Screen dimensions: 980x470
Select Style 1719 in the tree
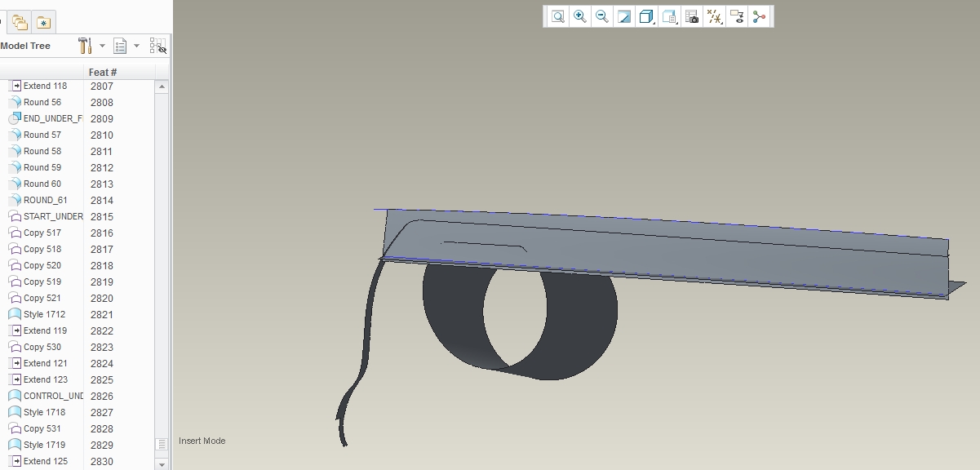click(x=44, y=445)
